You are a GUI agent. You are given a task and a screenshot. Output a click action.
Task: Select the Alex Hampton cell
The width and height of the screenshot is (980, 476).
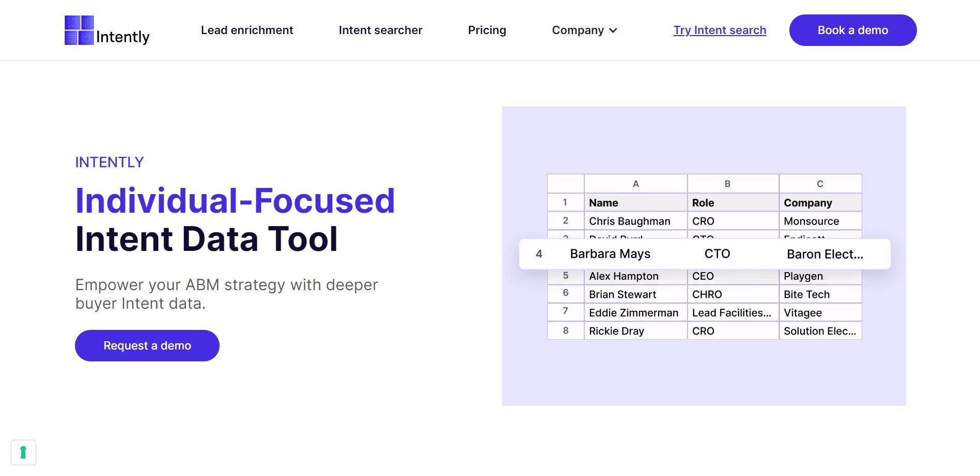click(x=635, y=276)
